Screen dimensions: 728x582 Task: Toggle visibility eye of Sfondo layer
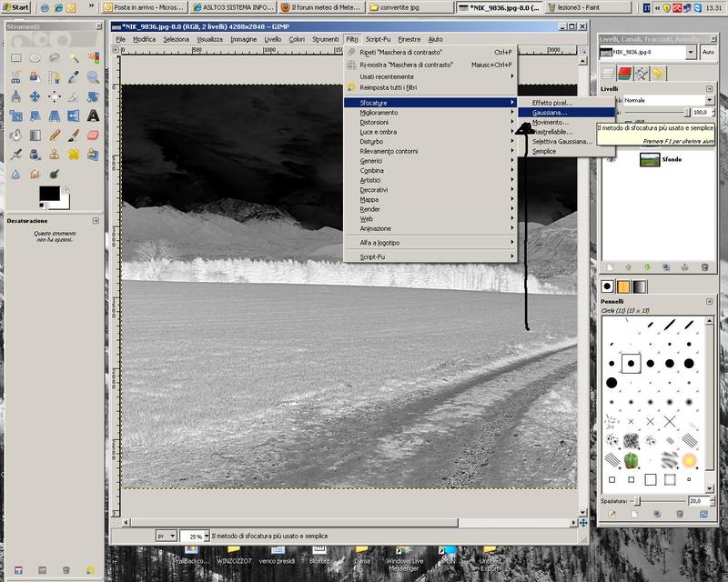tap(611, 159)
